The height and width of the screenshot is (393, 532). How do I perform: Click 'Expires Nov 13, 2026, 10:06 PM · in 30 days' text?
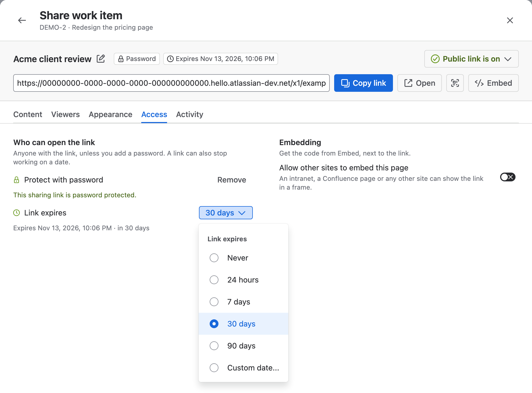point(81,228)
